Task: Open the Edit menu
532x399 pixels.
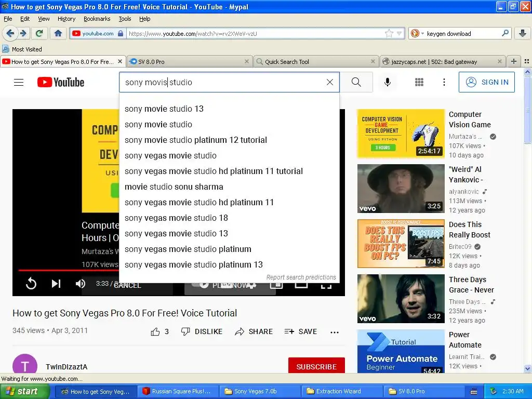Action: [x=25, y=19]
